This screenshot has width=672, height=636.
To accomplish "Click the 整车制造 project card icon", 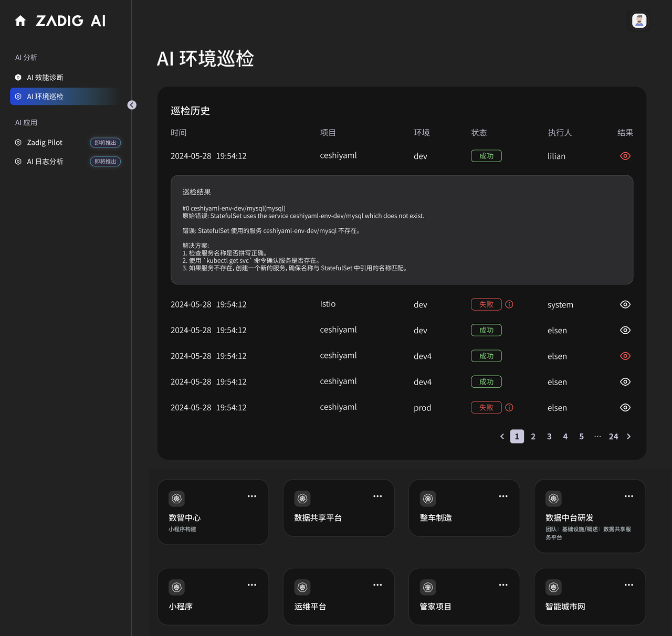I will [428, 499].
